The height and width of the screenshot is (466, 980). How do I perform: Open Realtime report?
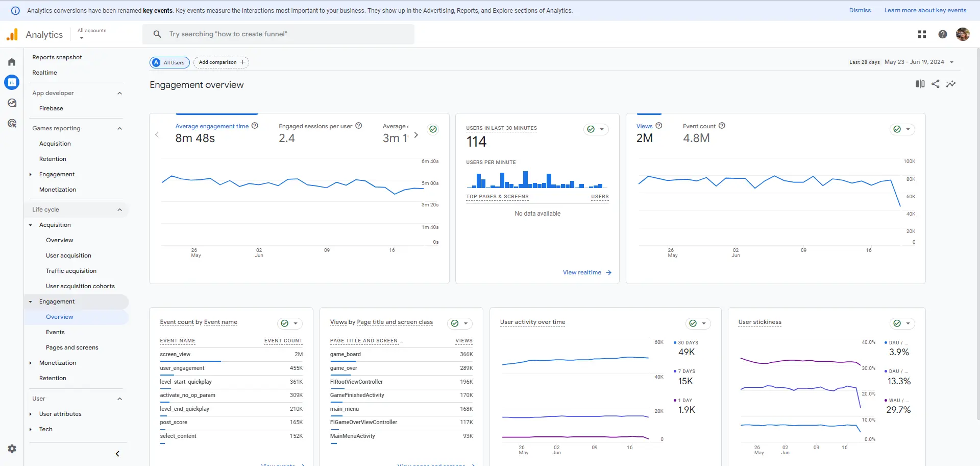(x=44, y=73)
